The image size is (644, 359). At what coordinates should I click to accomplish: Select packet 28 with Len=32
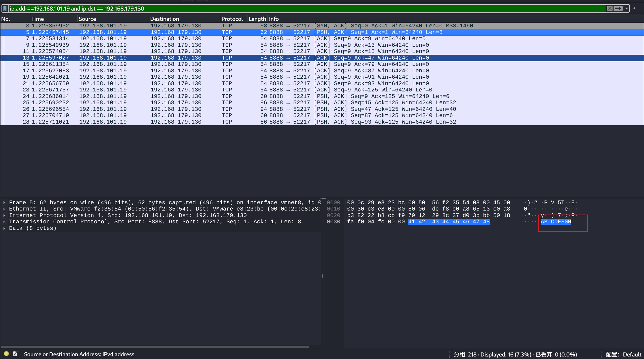click(x=176, y=122)
